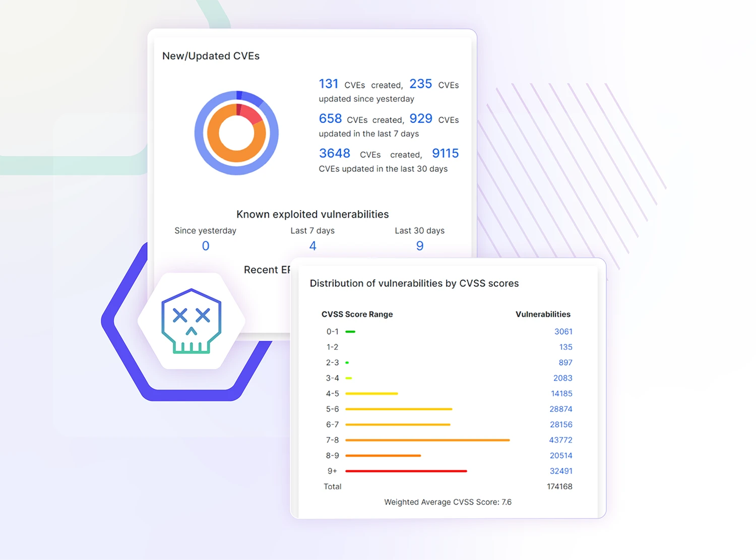Click the "Distribution of vulnerabilities by CVSS scores" title

coord(414,284)
